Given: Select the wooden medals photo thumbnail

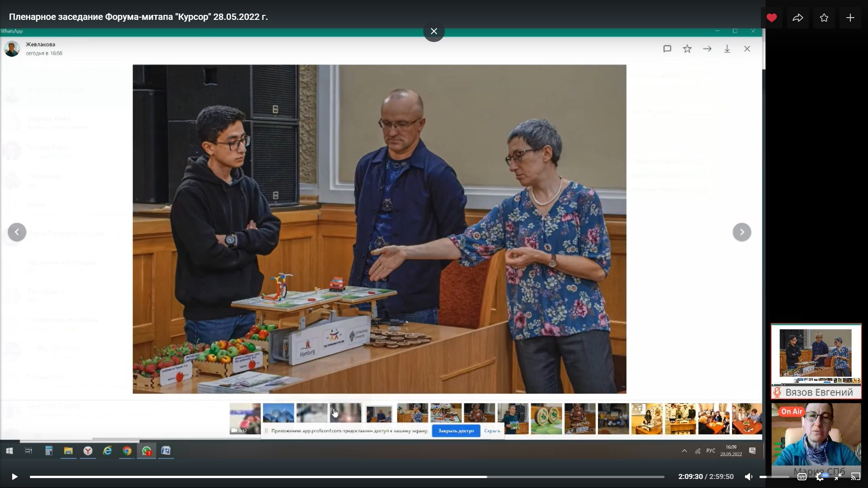Looking at the screenshot, I should [546, 418].
